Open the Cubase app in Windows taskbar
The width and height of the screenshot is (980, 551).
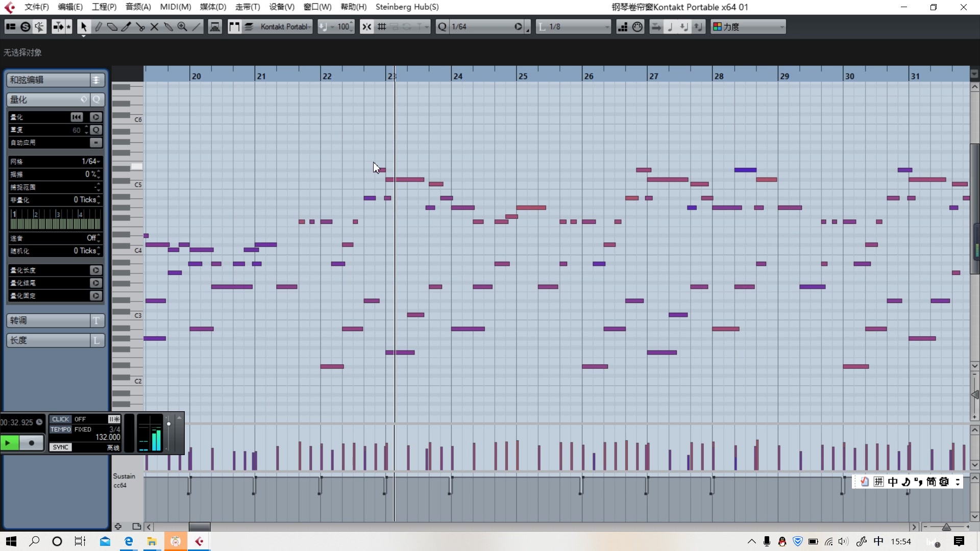199,541
